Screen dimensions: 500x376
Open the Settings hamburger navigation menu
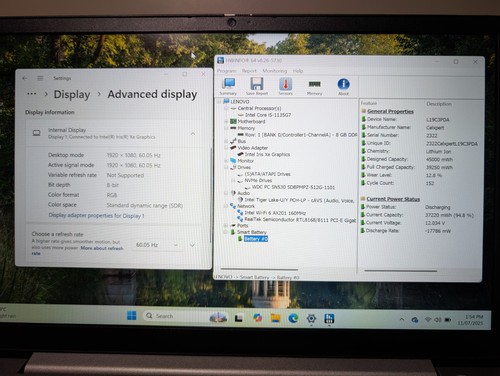(40, 78)
